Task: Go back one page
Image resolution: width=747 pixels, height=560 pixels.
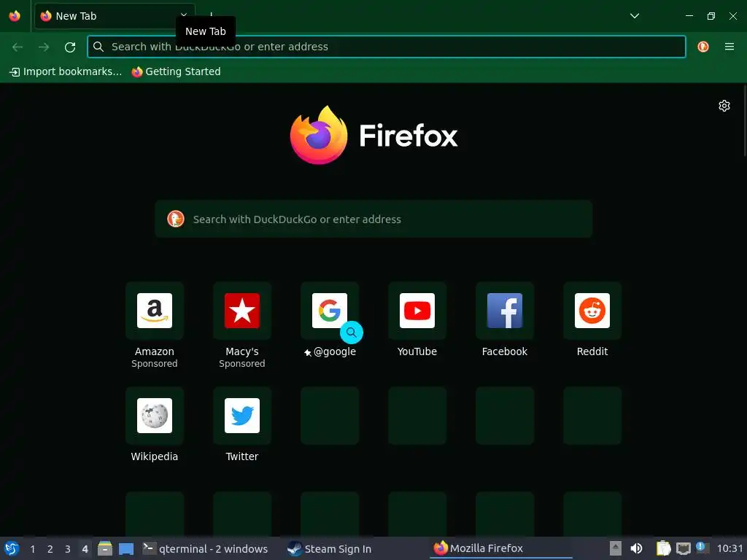Action: tap(18, 47)
